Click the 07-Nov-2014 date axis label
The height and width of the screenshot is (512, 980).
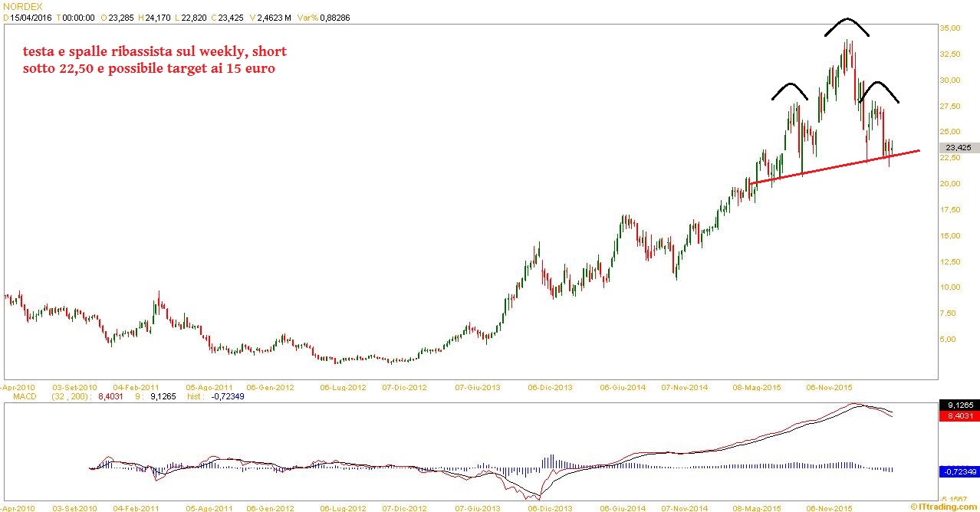685,388
